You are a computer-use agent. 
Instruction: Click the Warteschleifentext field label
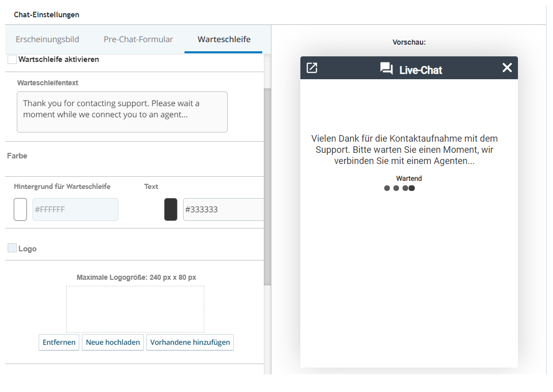[48, 83]
